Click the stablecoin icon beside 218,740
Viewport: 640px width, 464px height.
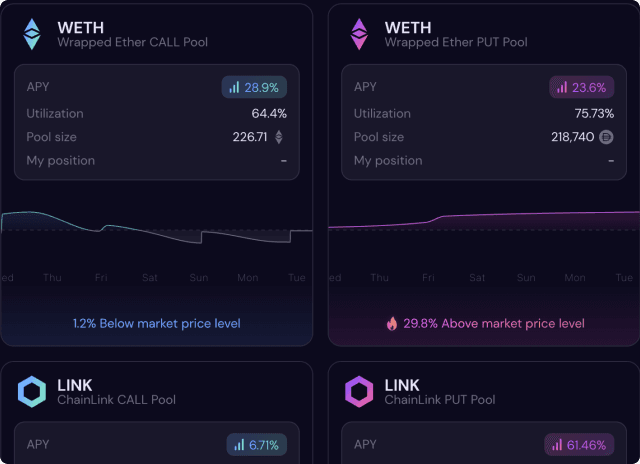click(x=606, y=137)
